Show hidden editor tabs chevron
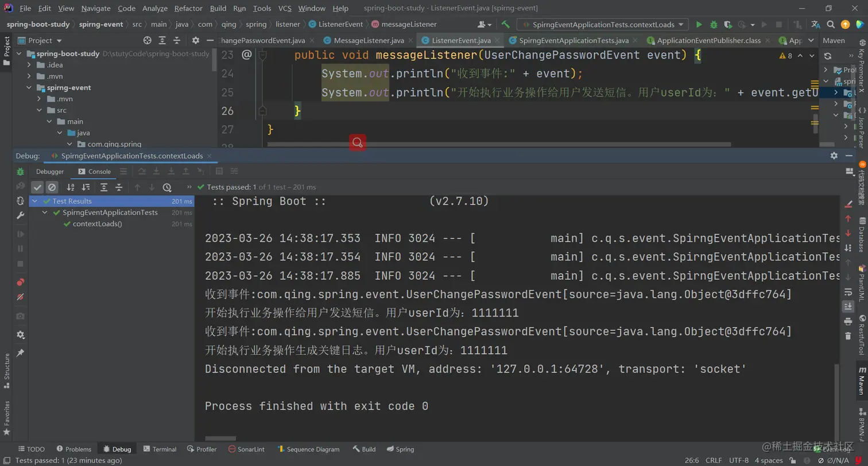 click(811, 40)
